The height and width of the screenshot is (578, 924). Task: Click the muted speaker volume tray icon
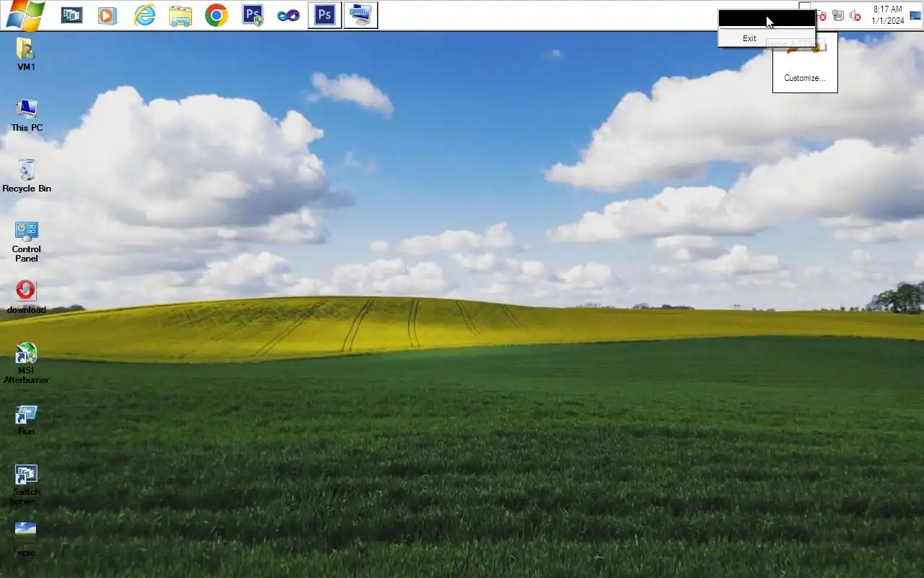(855, 15)
